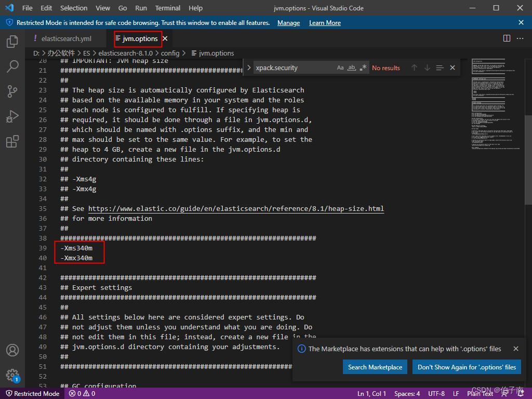Image resolution: width=532 pixels, height=399 pixels.
Task: Open the Terminal menu
Action: click(167, 8)
